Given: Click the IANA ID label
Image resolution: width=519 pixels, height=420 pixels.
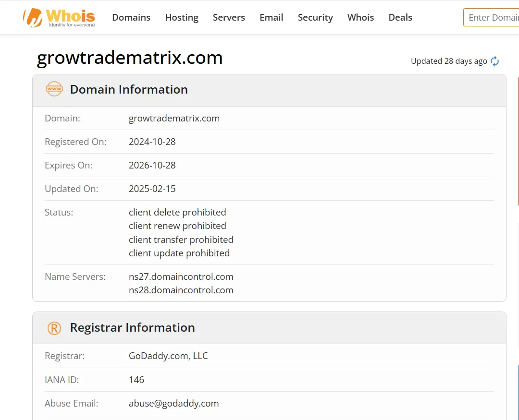Looking at the screenshot, I should (62, 380).
